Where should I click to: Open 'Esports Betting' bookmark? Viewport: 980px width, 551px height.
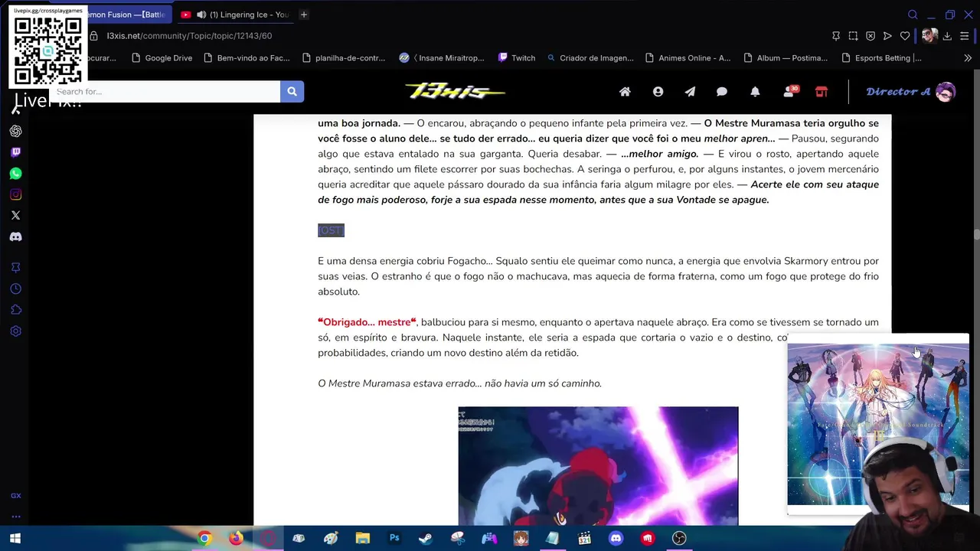[x=881, y=58]
